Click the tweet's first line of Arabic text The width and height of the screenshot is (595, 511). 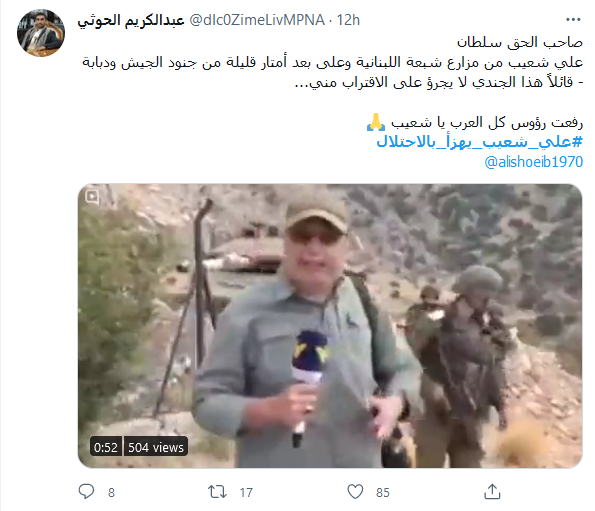520,42
